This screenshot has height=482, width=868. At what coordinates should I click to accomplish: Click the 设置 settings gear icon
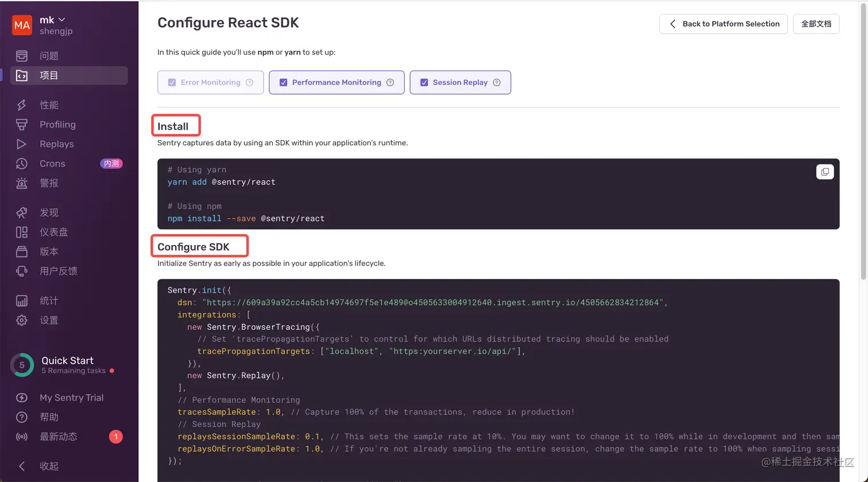[22, 320]
